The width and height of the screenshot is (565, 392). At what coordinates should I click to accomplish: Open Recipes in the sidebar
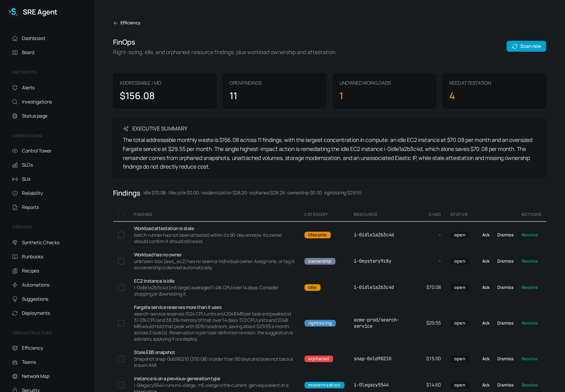[x=30, y=271]
